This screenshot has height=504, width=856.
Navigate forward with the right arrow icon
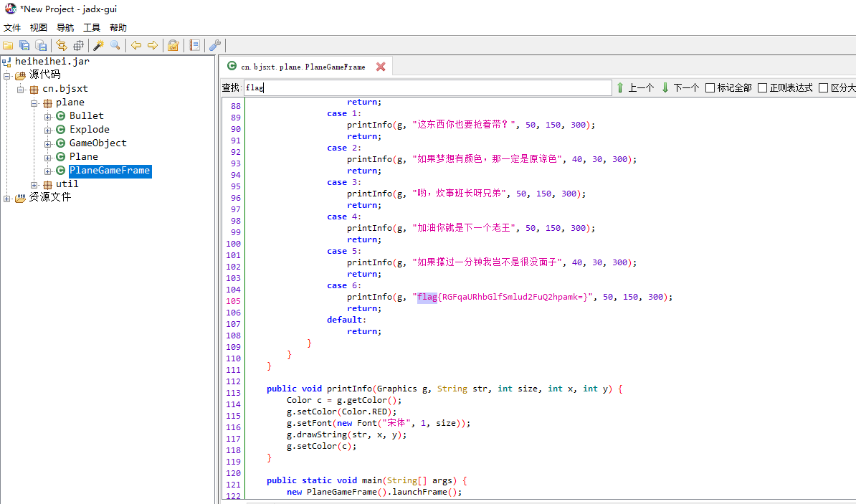(x=153, y=45)
